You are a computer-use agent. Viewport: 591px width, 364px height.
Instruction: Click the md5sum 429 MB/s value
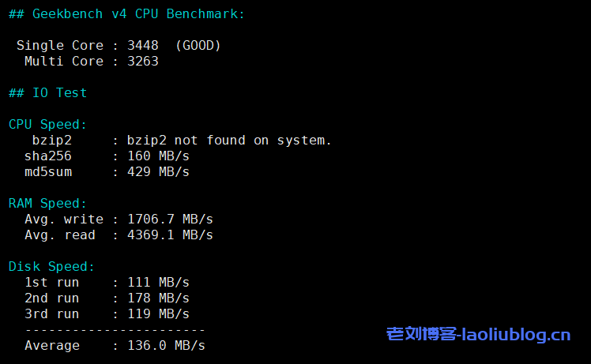point(158,172)
